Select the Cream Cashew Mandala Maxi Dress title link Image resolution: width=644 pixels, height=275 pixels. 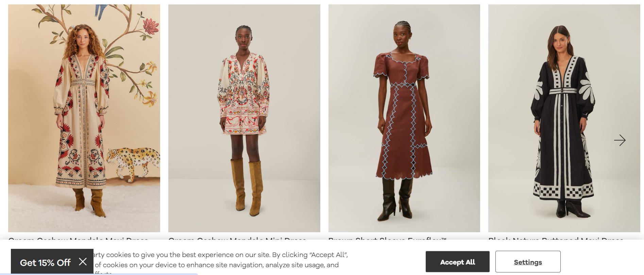tap(78, 238)
